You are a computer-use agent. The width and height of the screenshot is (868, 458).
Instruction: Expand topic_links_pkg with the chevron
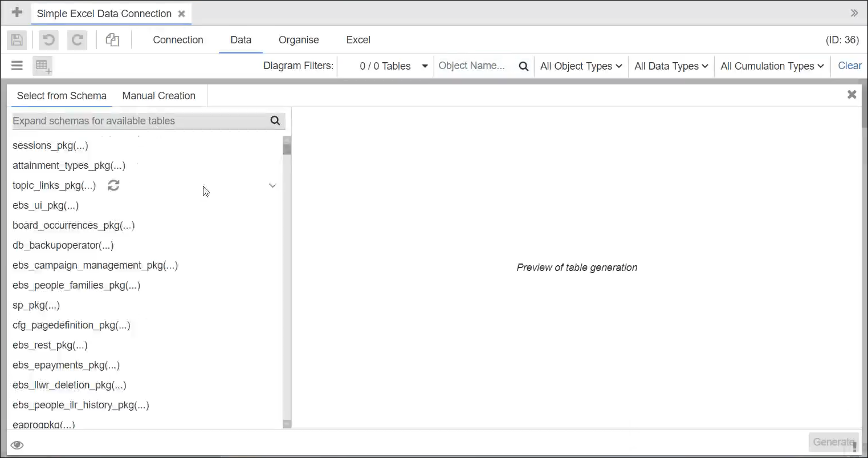coord(272,185)
